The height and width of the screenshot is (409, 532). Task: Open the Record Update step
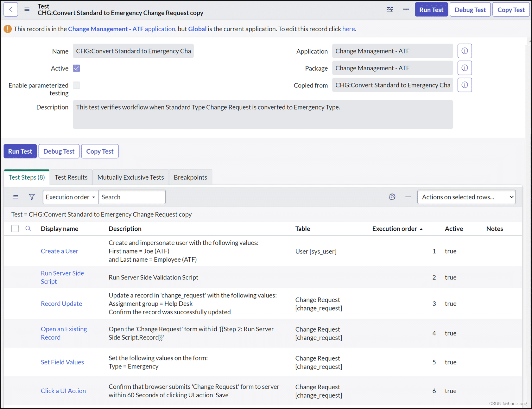coord(61,304)
